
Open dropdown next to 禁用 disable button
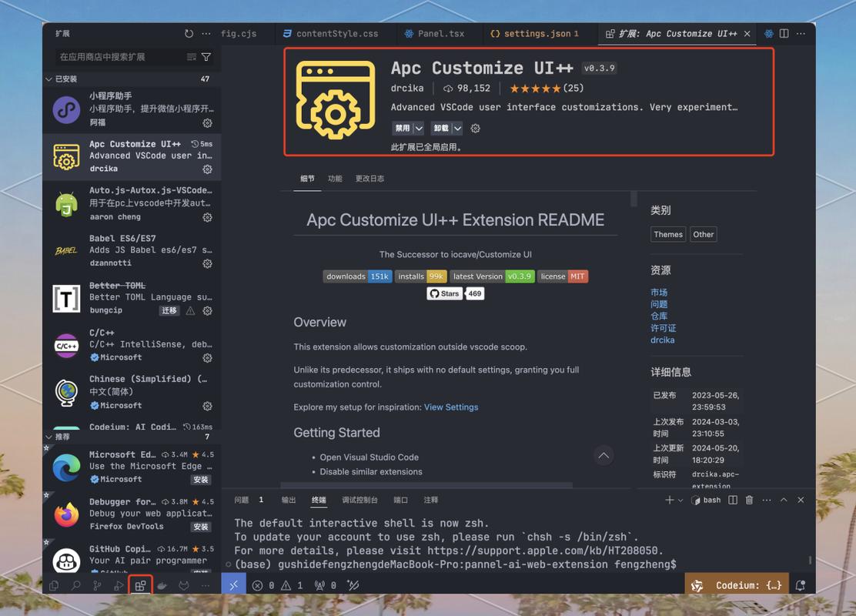pyautogui.click(x=419, y=129)
